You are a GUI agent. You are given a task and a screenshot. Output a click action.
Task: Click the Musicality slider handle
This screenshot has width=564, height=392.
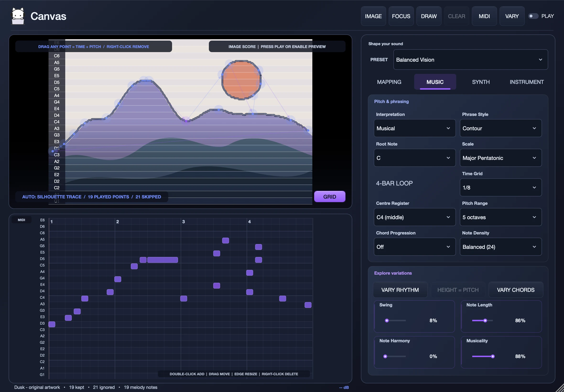493,356
